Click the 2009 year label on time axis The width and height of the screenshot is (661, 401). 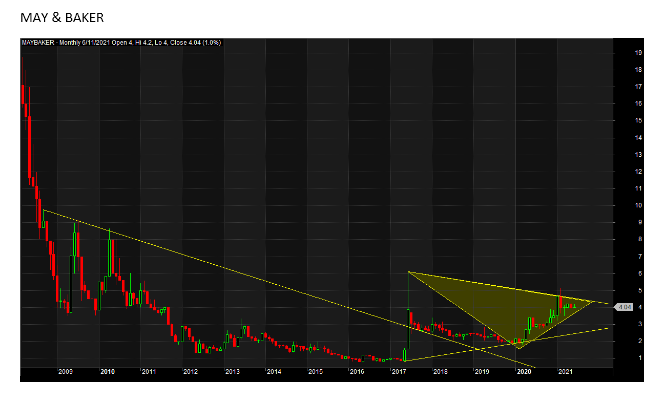[x=65, y=371]
